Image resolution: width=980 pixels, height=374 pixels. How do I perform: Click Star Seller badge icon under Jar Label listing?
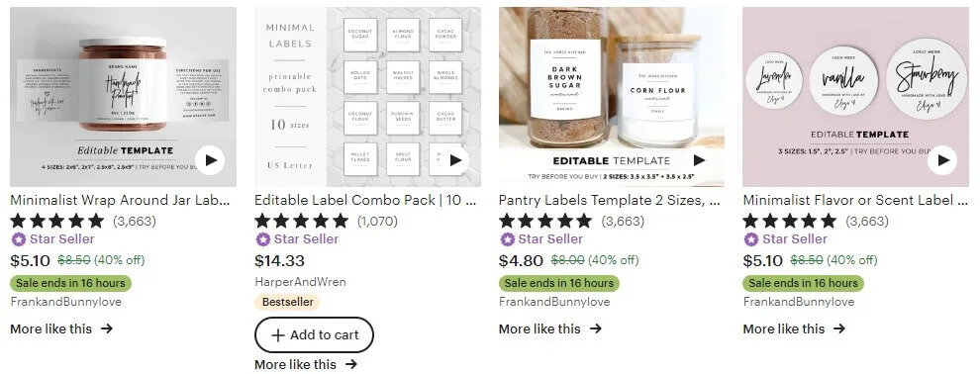(19, 239)
